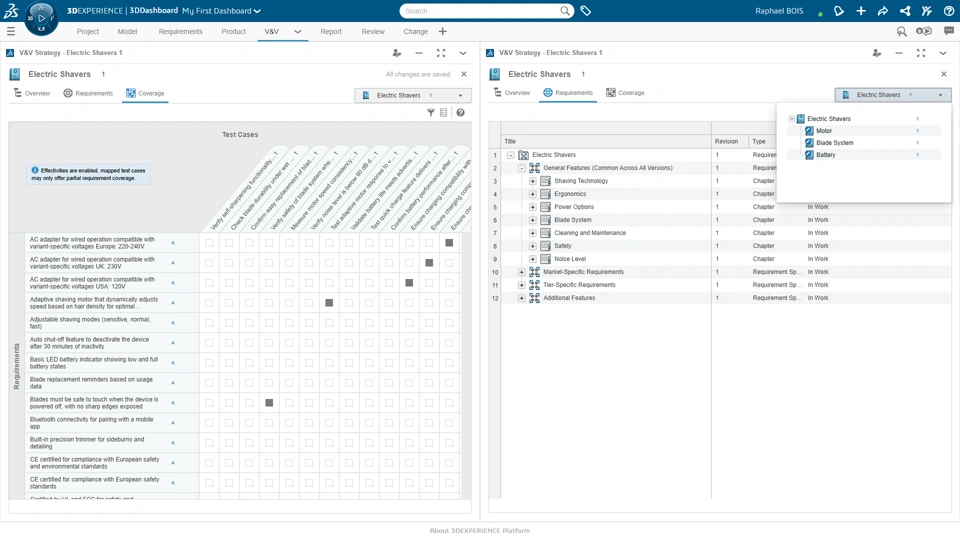
Task: Open the left widget chevron menu
Action: click(463, 53)
